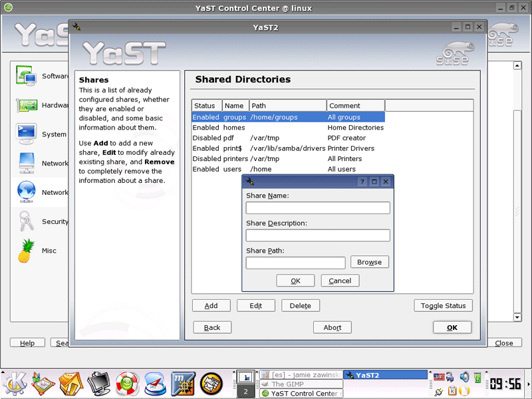Screen dimensions: 532x399
Task: Click the Share Name input field
Action: coord(318,208)
